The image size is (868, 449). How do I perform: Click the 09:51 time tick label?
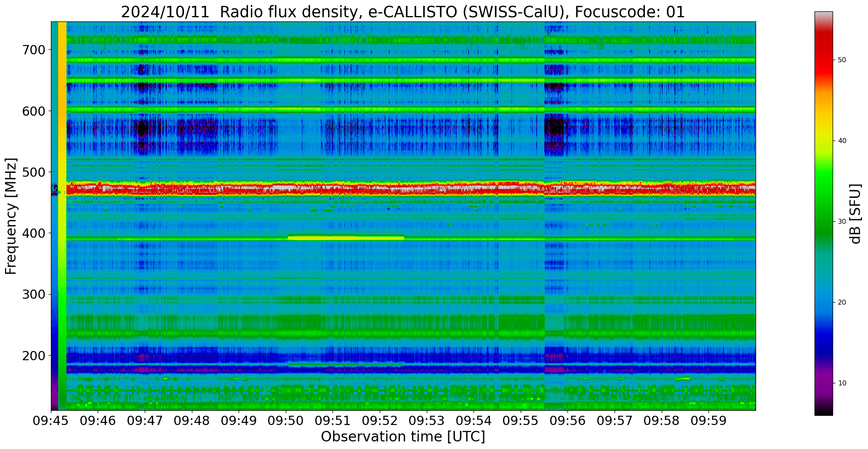(333, 421)
